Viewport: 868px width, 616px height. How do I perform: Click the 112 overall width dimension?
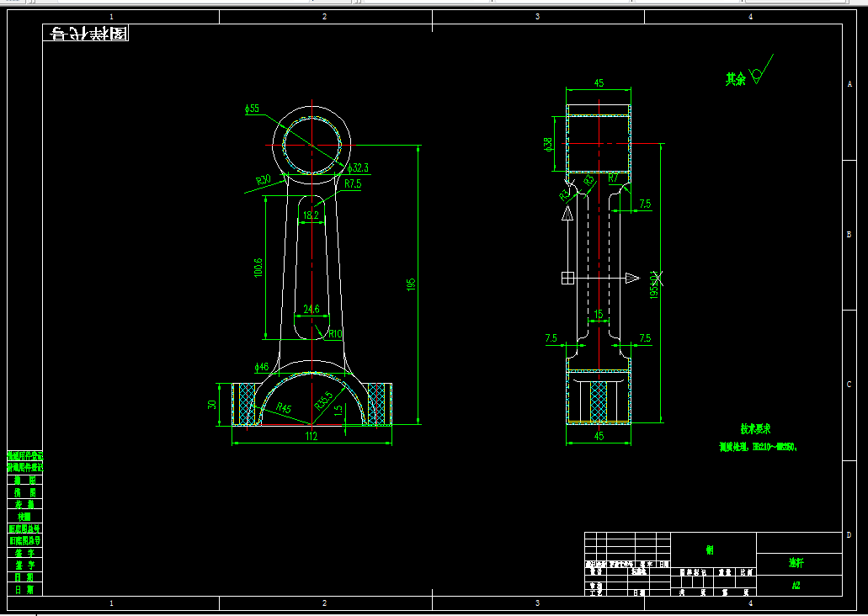pos(312,436)
